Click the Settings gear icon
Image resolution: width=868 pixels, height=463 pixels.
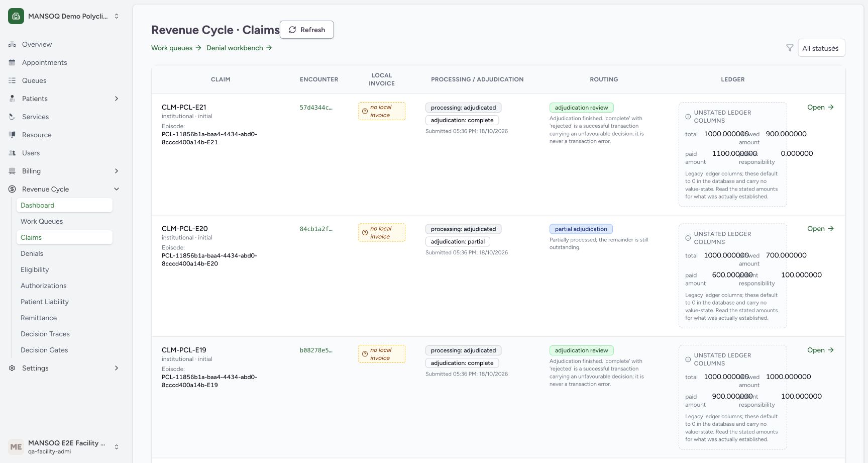point(12,368)
